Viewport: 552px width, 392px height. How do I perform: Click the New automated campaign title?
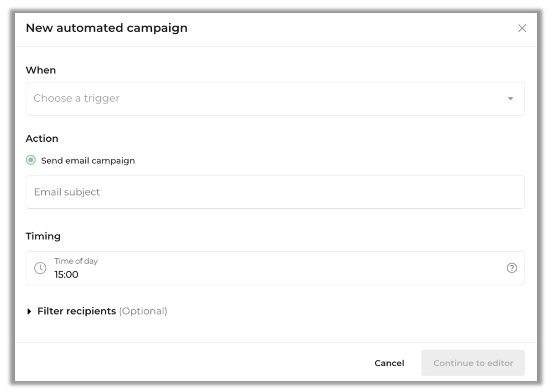tap(106, 28)
